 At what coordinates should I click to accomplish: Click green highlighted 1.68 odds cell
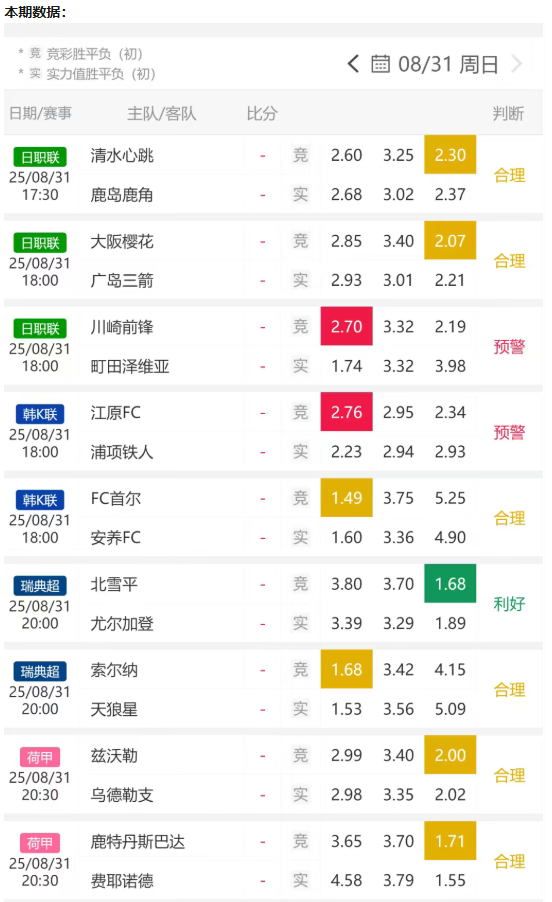tap(450, 583)
